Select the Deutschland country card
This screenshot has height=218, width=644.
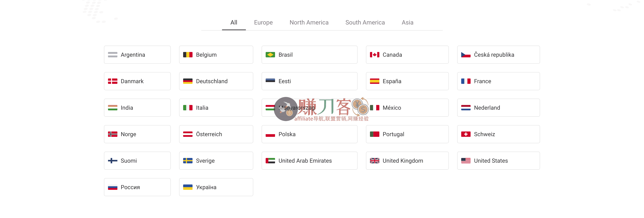click(x=216, y=81)
